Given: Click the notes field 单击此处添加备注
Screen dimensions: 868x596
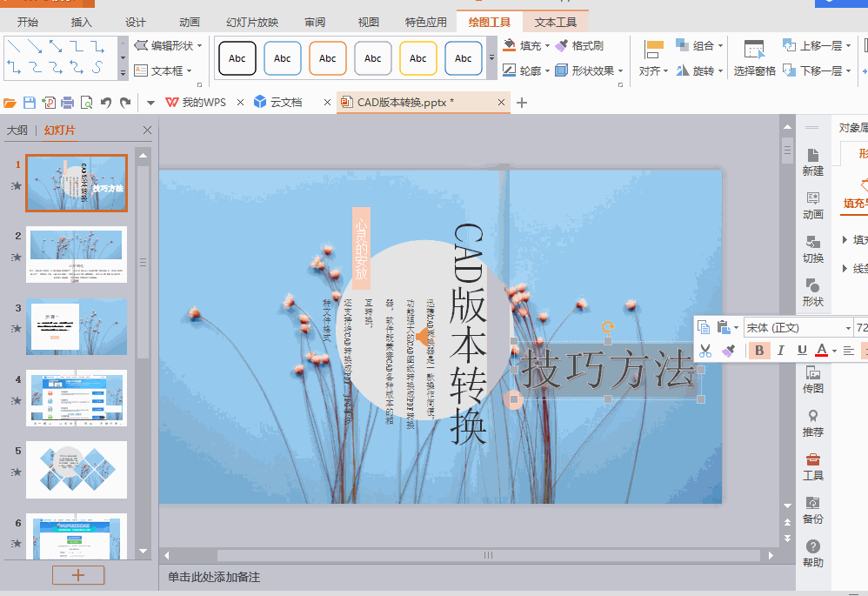Looking at the screenshot, I should [214, 577].
